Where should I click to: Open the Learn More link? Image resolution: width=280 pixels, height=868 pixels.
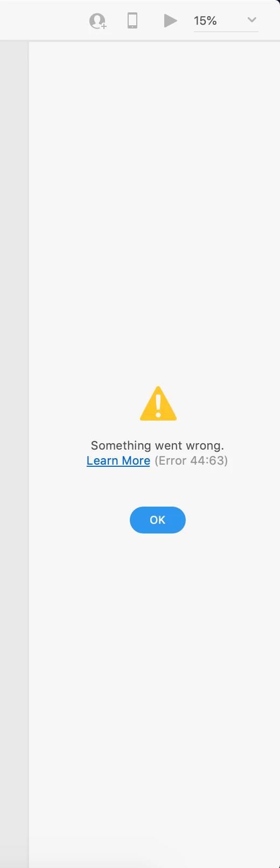[118, 461]
